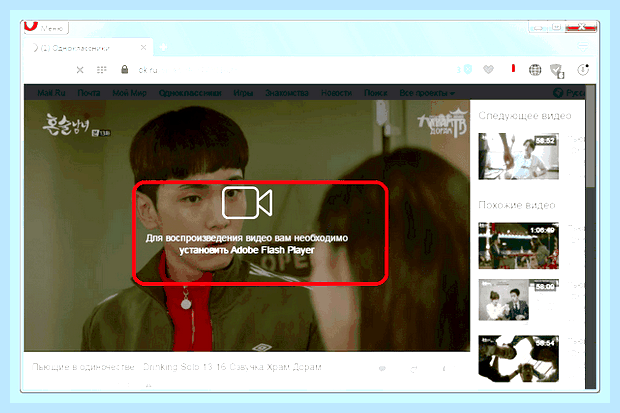Screen dimensions: 620x413
Task: Open the downloads icon in toolbar
Action: [583, 70]
